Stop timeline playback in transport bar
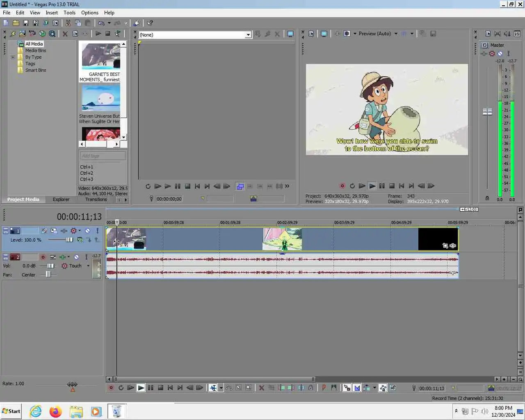 tap(160, 388)
